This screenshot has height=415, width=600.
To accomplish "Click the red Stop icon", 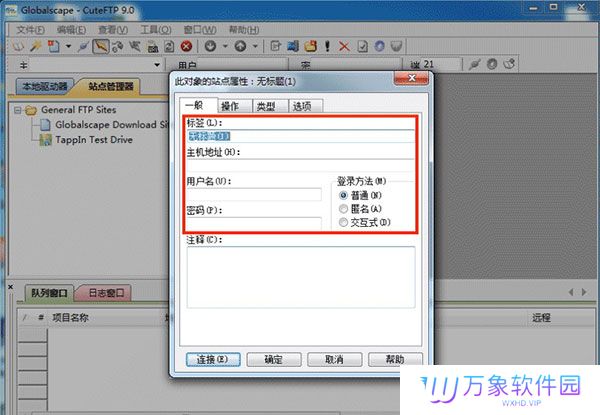I will (186, 47).
